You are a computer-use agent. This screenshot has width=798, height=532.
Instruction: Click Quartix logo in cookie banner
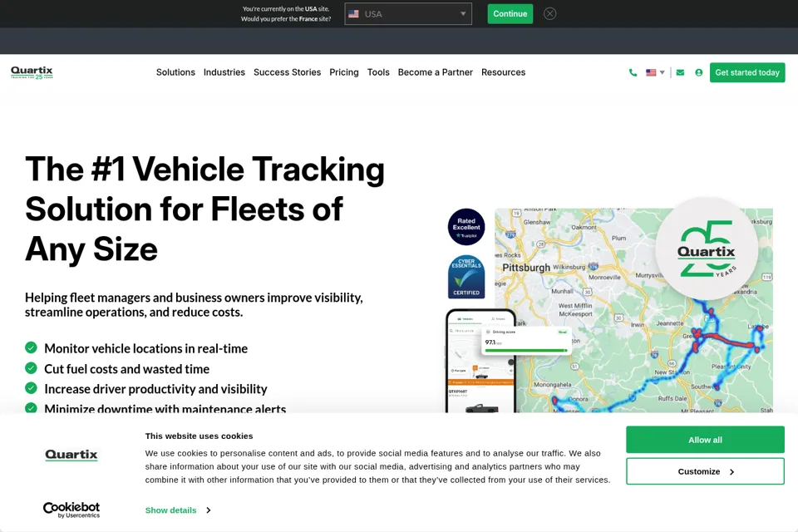(71, 455)
